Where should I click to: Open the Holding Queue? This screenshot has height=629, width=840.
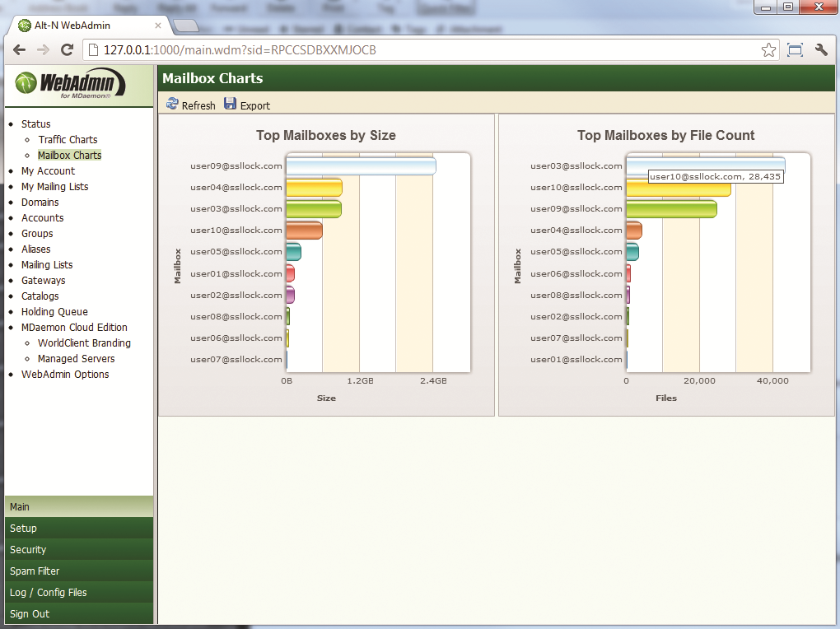click(x=54, y=311)
